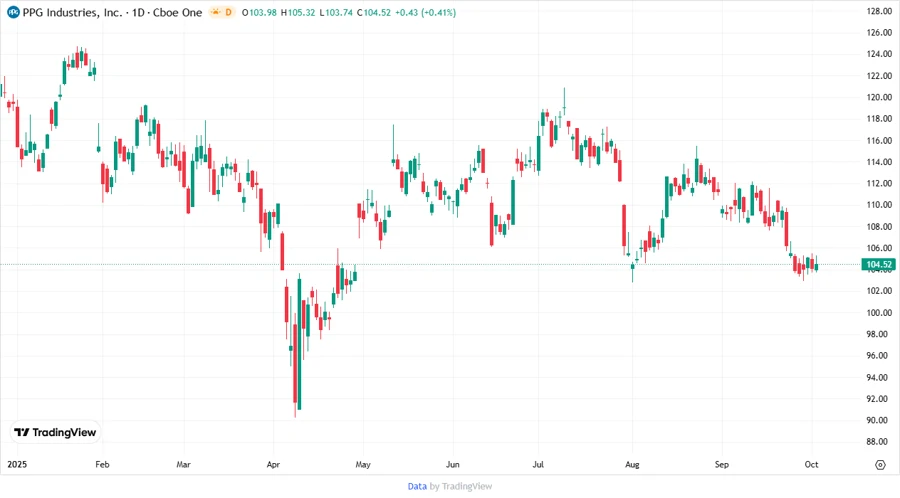
Task: Click the Jul label on time axis
Action: 540,465
